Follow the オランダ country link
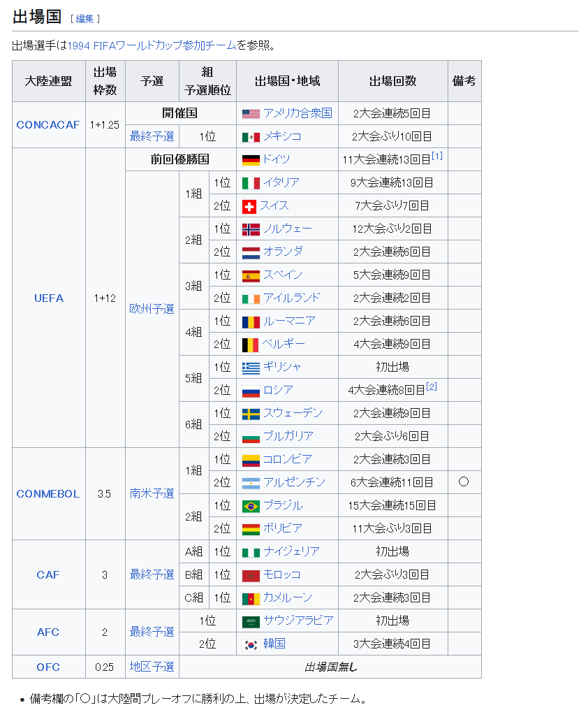The height and width of the screenshot is (717, 588). tap(284, 251)
